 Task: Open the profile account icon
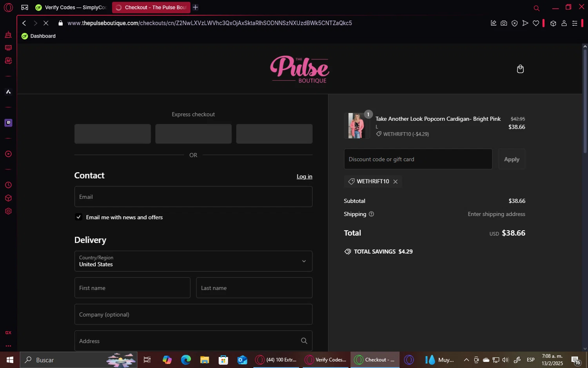[564, 23]
